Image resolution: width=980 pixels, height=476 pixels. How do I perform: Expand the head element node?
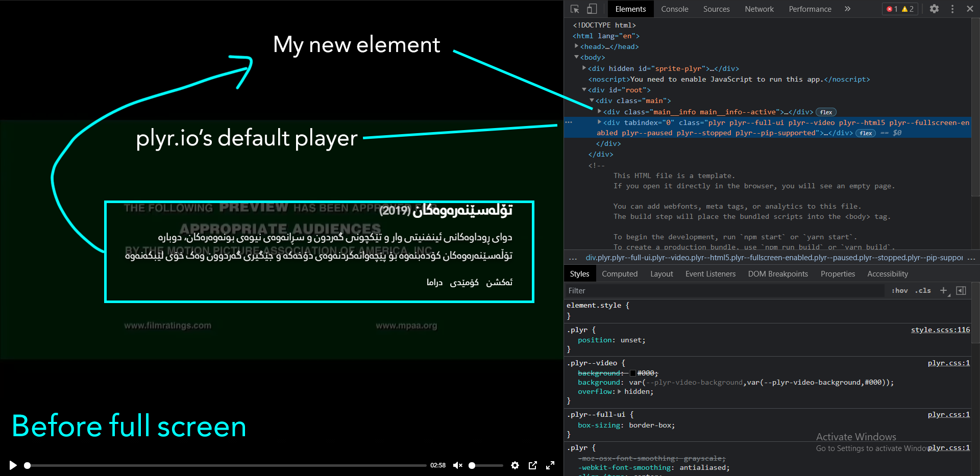(577, 46)
